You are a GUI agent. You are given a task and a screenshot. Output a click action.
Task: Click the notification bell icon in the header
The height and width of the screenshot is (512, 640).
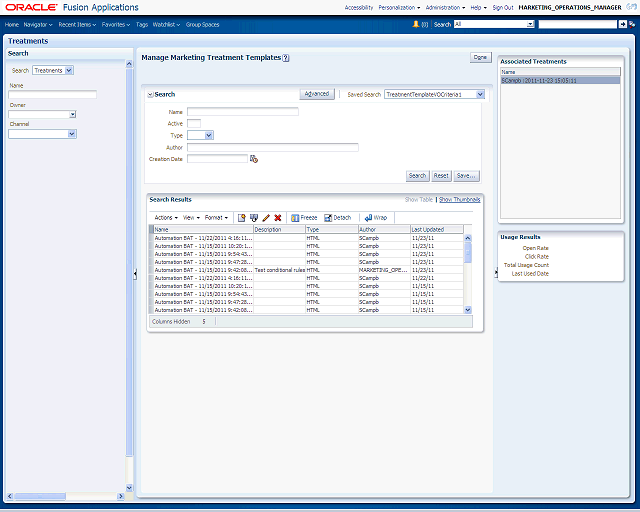416,24
